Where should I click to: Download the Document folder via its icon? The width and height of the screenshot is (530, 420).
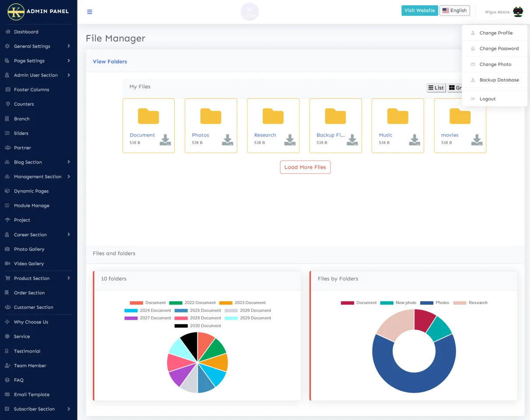tap(165, 140)
